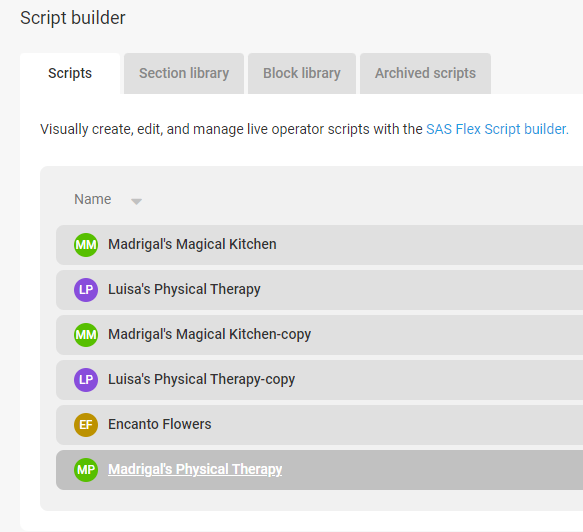
Task: Select the Luisa's Physical Therapy-copy script name
Action: [201, 379]
